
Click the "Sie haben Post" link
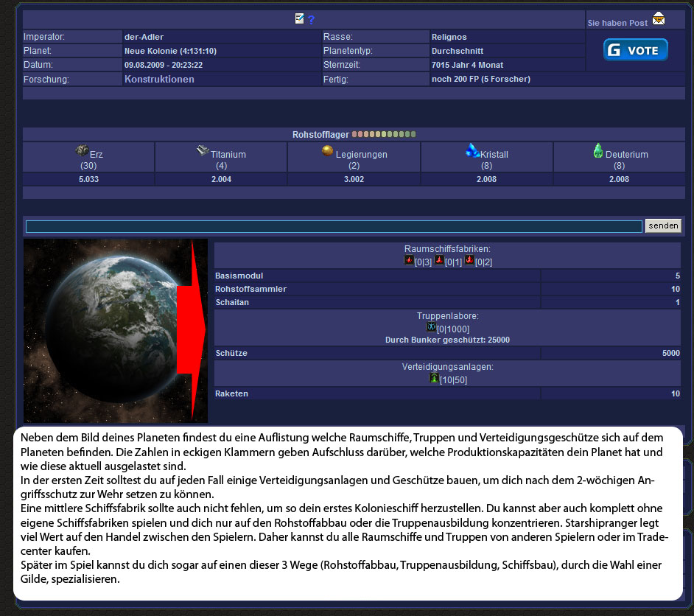(x=617, y=23)
